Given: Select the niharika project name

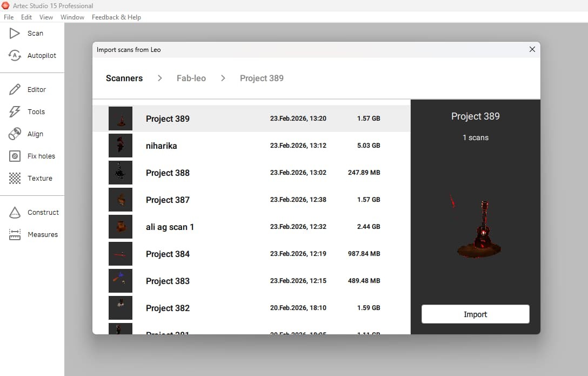Looking at the screenshot, I should pyautogui.click(x=161, y=146).
